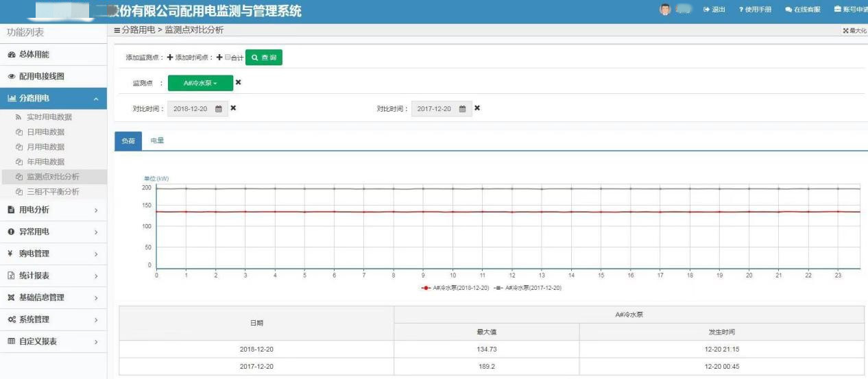Viewport: 868px width, 379px height.
Task: Remove the 2017-12-20 comparison time with X
Action: tap(477, 108)
